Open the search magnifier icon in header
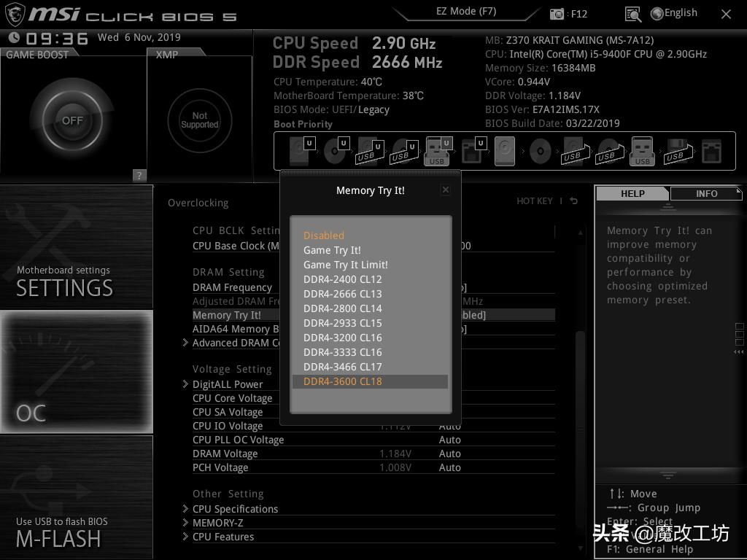Screen dimensions: 747x560 pyautogui.click(x=632, y=15)
